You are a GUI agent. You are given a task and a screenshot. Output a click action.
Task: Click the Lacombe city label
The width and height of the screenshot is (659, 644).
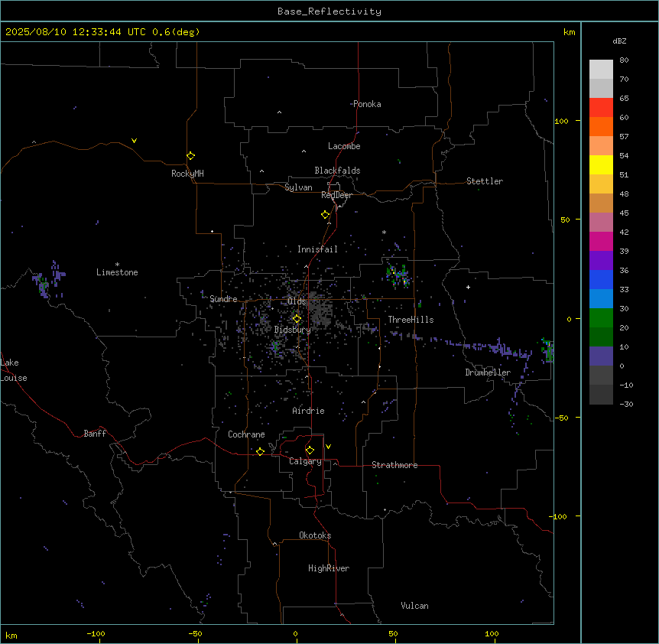344,146
